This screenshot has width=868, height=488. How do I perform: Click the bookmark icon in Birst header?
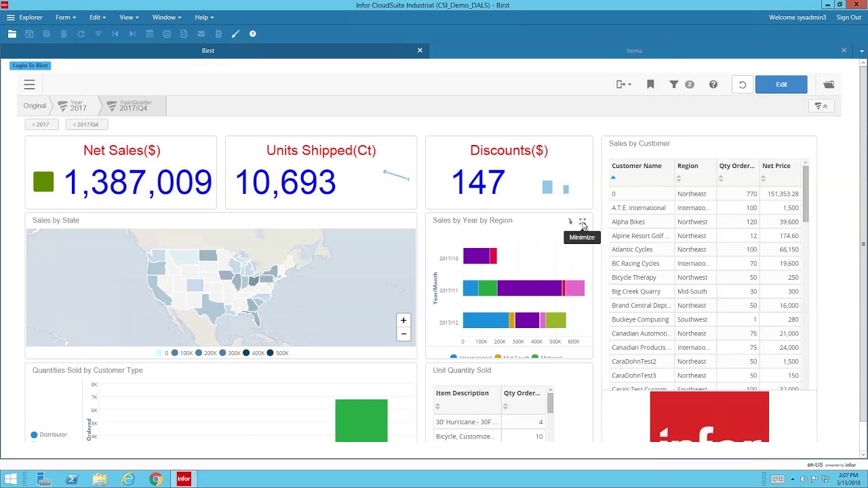[650, 85]
